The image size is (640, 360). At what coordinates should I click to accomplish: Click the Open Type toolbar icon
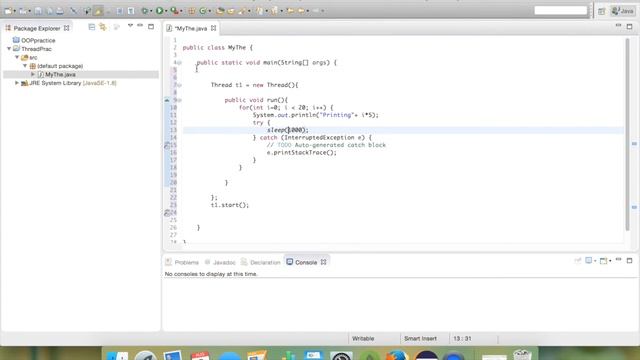(220, 11)
